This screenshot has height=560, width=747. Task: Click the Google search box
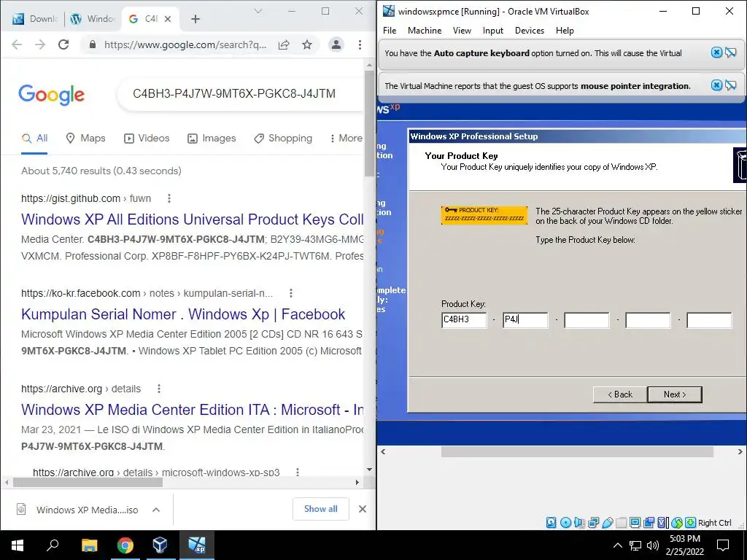point(241,93)
